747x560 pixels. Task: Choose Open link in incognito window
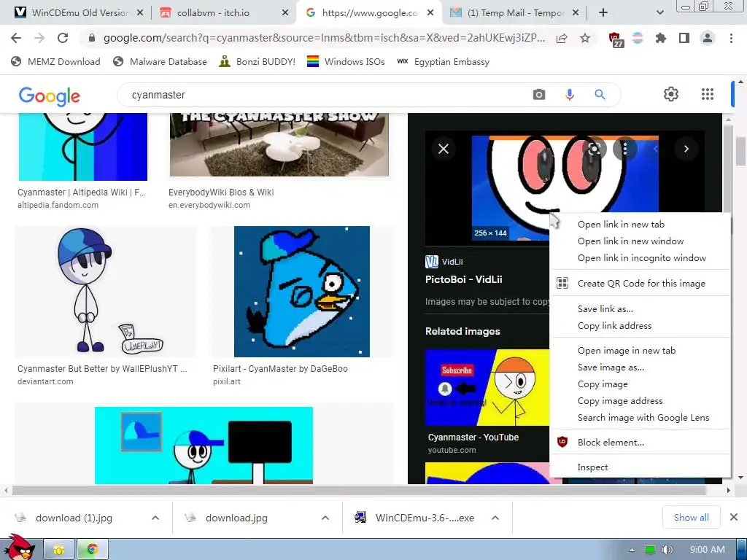coord(640,258)
